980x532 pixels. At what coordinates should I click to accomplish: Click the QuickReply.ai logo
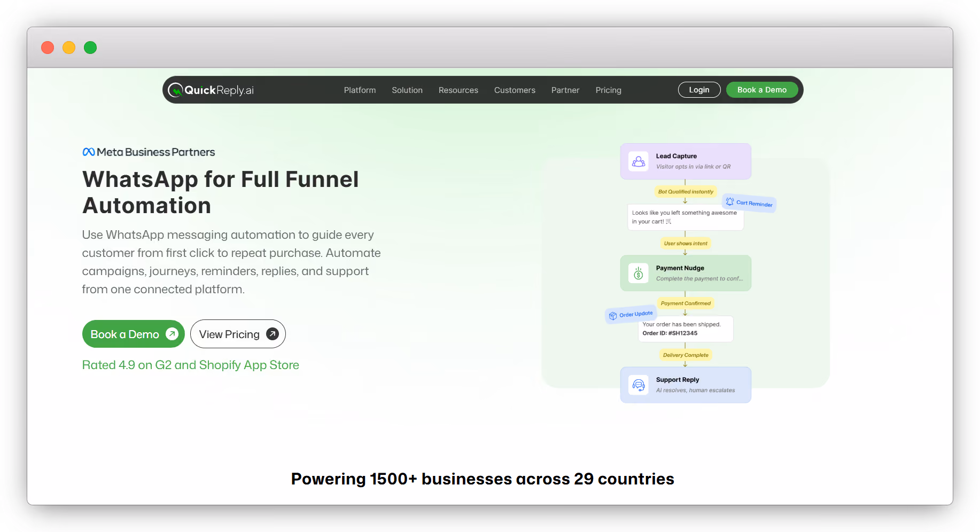click(211, 90)
